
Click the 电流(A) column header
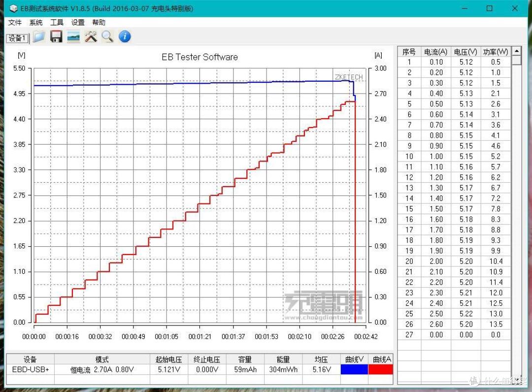(436, 52)
